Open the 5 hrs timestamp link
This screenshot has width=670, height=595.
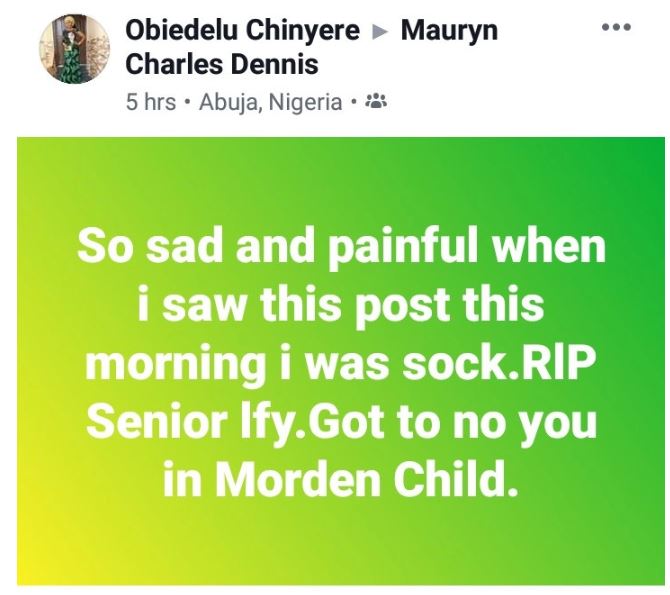[x=151, y=102]
